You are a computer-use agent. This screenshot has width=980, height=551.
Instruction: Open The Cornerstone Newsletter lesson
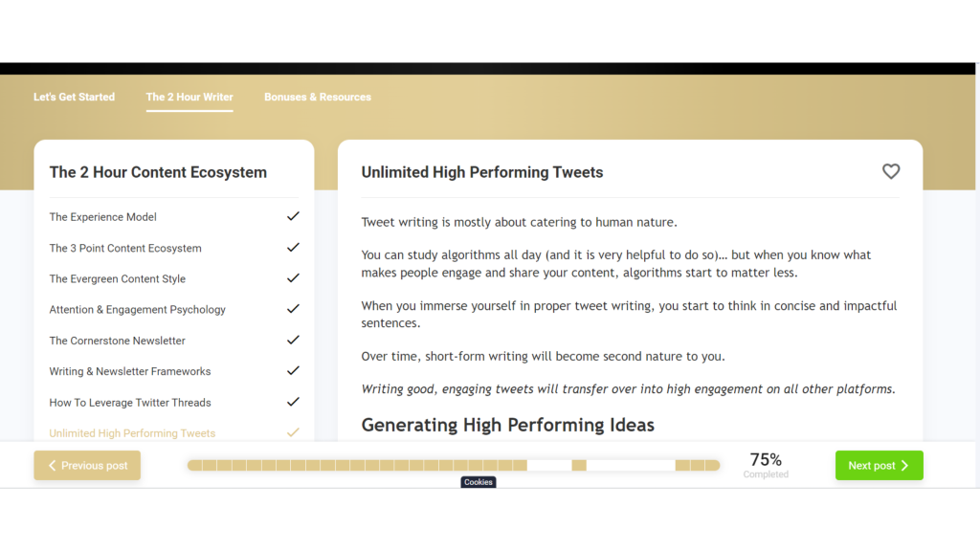pos(117,341)
